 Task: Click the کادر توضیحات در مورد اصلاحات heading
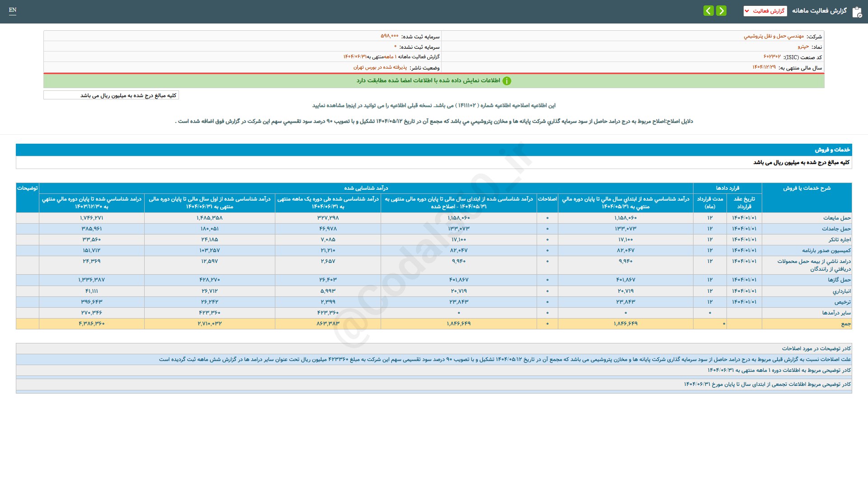click(x=816, y=348)
